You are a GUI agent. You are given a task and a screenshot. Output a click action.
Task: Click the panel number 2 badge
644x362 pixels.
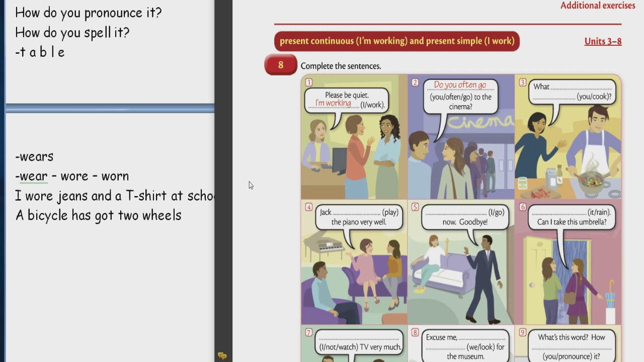click(415, 82)
